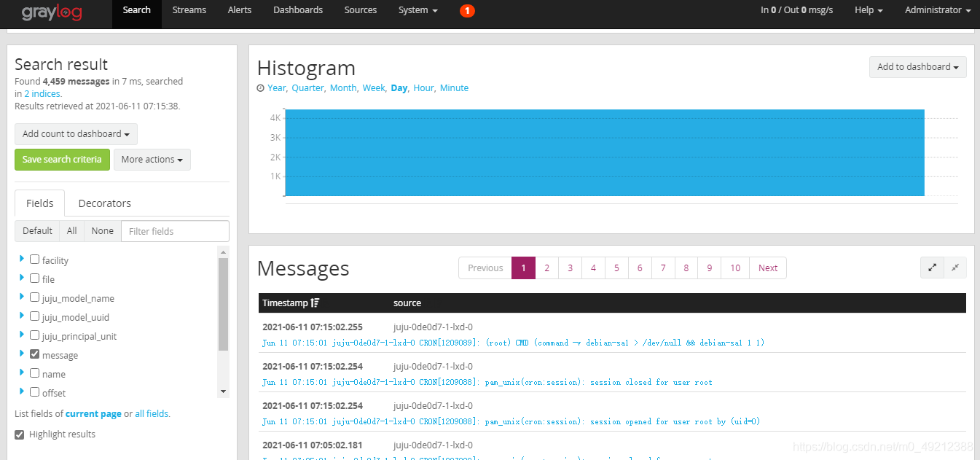Set histogram resolution to Week
This screenshot has width=980, height=460.
pyautogui.click(x=374, y=88)
